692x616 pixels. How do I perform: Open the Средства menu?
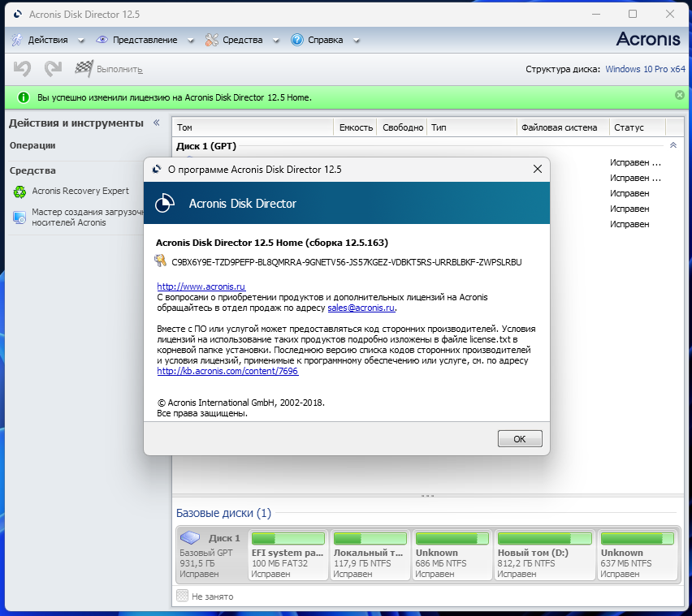[x=242, y=40]
